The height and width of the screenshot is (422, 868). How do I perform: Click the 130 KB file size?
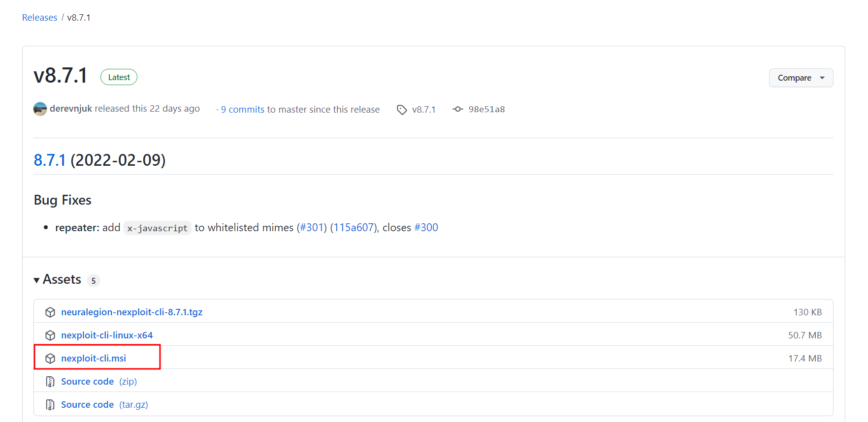coord(807,312)
